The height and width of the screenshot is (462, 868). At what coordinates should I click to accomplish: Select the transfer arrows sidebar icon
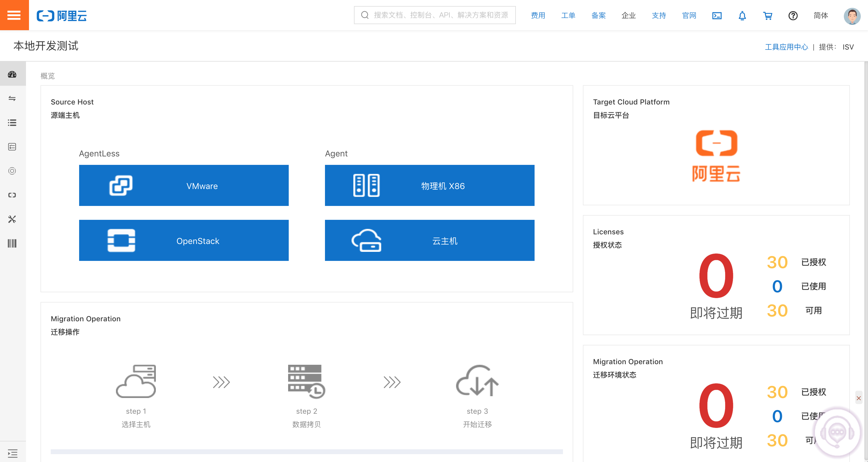(12, 98)
